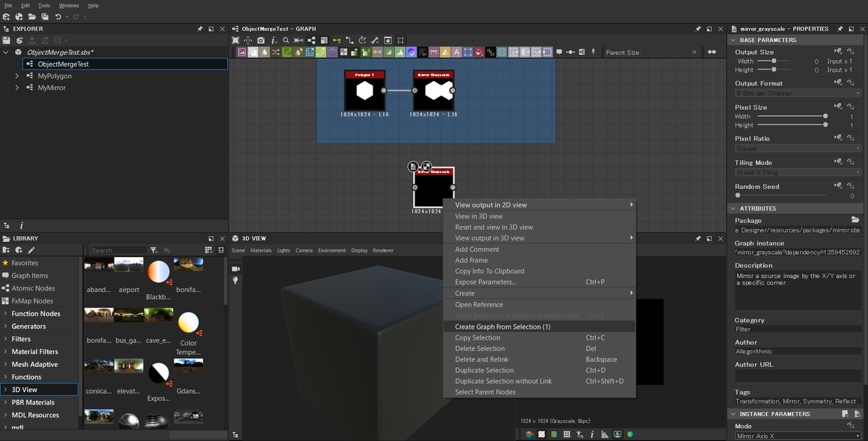Click the histogram icon in 2D view toolbar
This screenshot has height=441, width=868.
604,434
